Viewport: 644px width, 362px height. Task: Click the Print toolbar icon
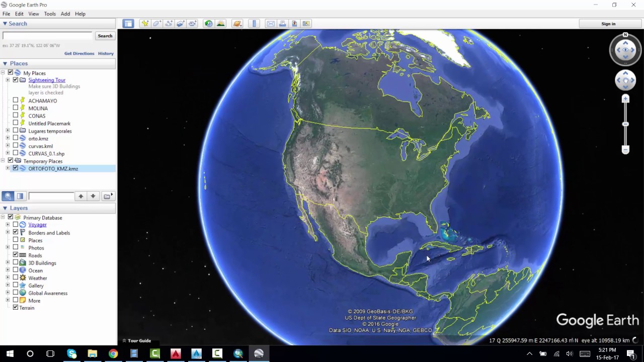click(282, 24)
